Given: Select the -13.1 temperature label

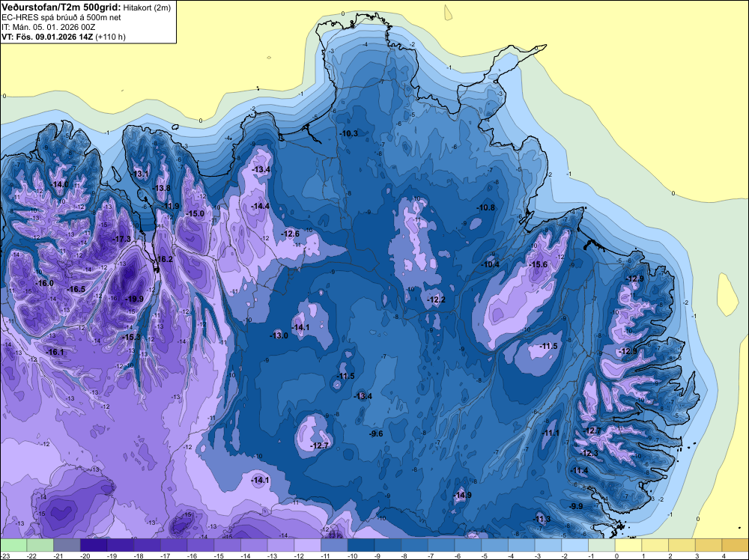Looking at the screenshot, I should pos(140,174).
